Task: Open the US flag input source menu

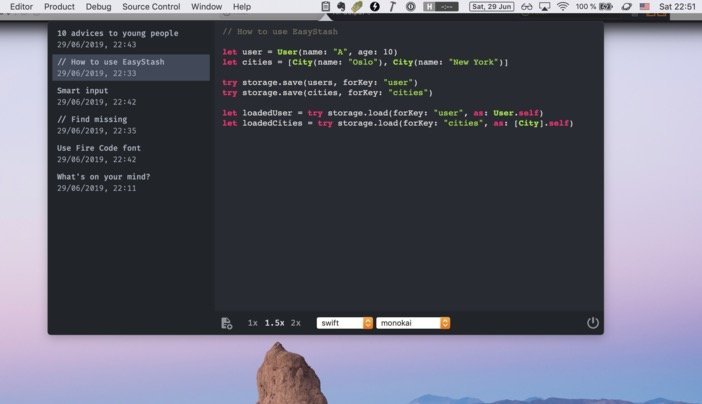Action: [x=644, y=6]
